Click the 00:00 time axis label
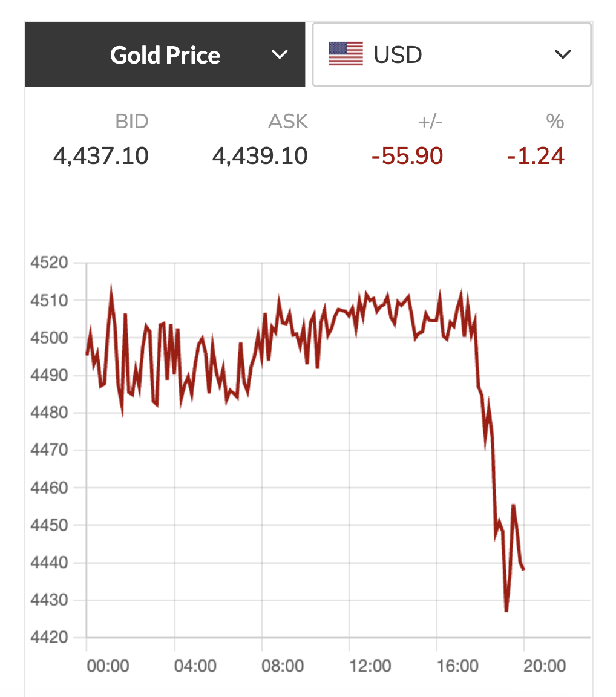 [108, 666]
